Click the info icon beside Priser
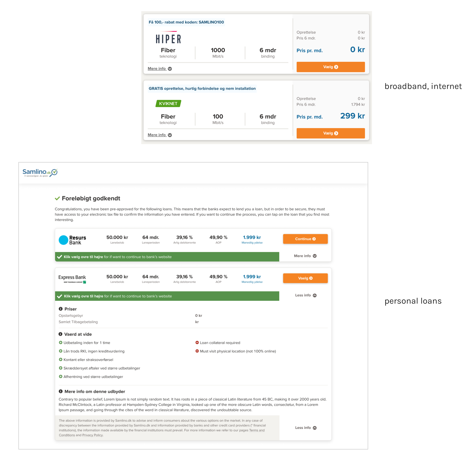 pos(61,309)
